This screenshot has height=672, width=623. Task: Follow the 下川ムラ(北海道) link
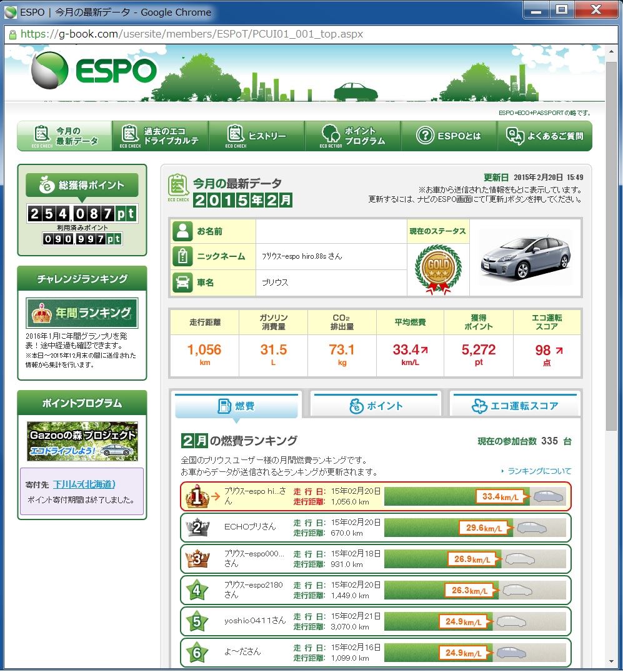[84, 484]
